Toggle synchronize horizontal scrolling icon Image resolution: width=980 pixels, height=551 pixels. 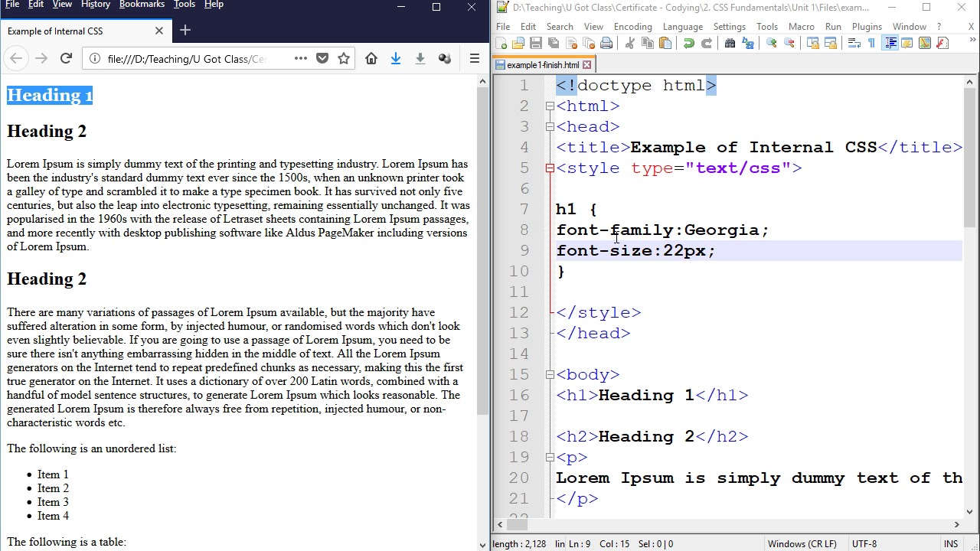tap(830, 44)
